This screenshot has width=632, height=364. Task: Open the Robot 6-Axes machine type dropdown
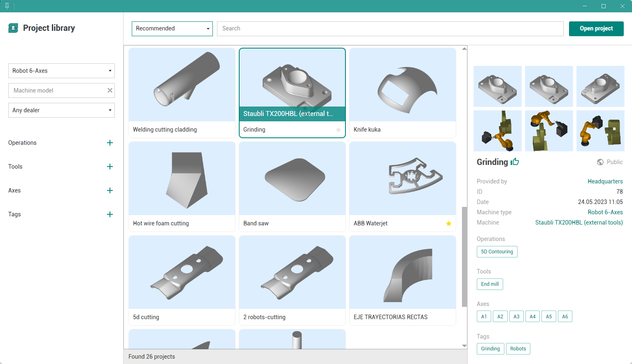(61, 71)
